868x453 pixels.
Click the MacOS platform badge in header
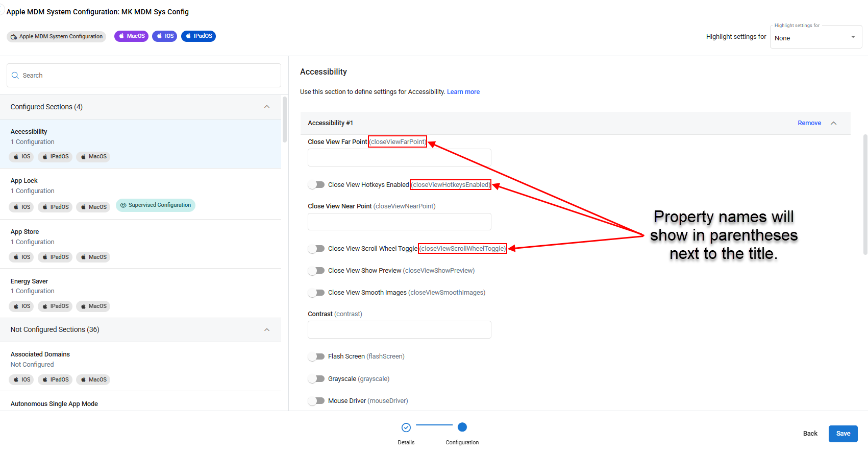[x=131, y=36]
